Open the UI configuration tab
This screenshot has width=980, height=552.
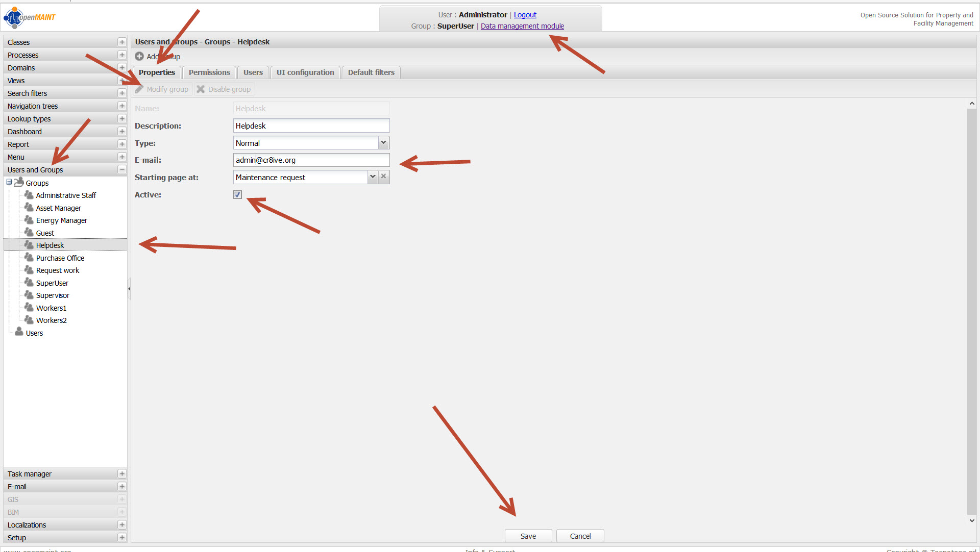click(x=305, y=72)
